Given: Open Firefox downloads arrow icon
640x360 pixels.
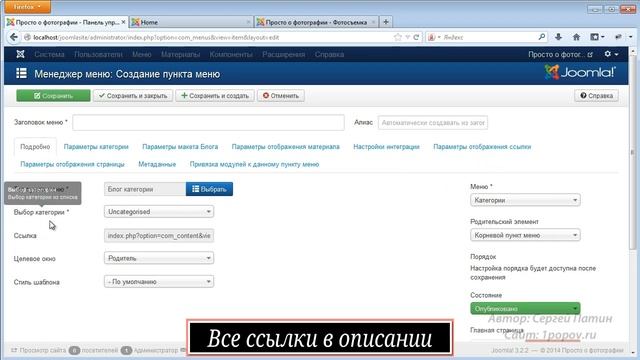Looking at the screenshot, I should 558,37.
